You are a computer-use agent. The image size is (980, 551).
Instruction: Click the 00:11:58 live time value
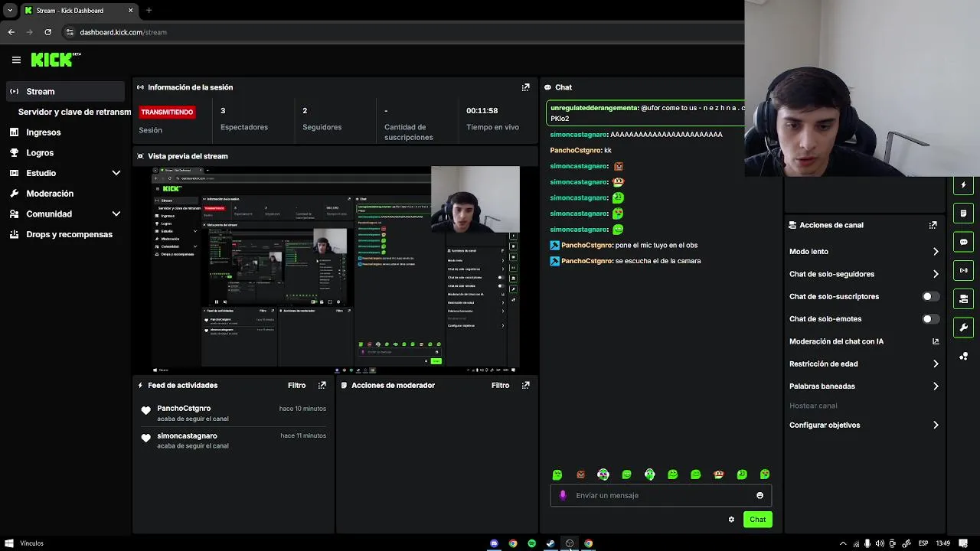(x=482, y=111)
